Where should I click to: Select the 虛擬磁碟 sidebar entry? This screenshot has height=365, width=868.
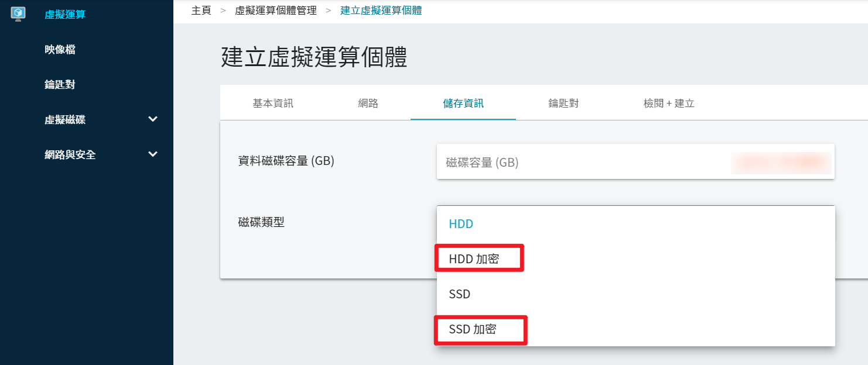pos(65,120)
